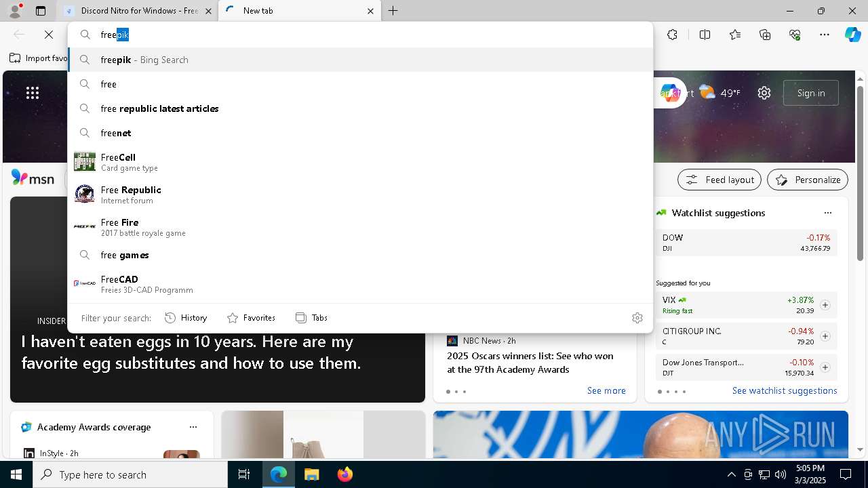
Task: Open the Windows Start menu
Action: [x=16, y=474]
